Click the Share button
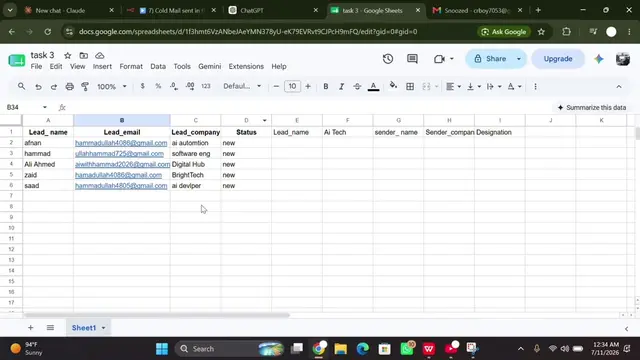 (x=490, y=59)
